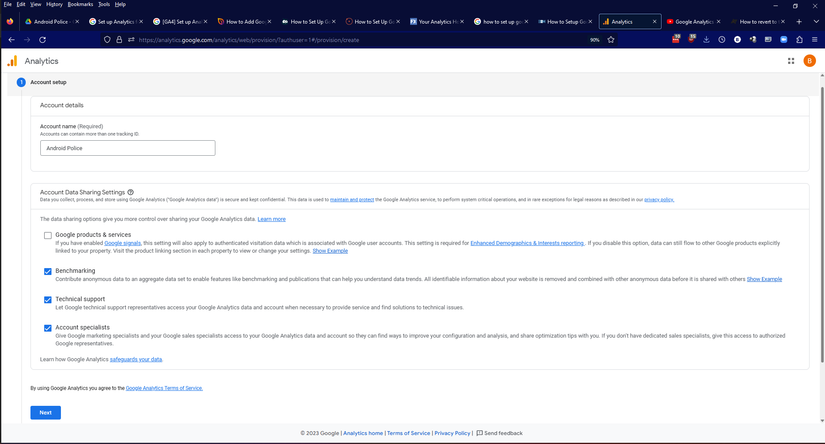Open the Analytics home footer link
Screen dimensions: 825x444
363,433
